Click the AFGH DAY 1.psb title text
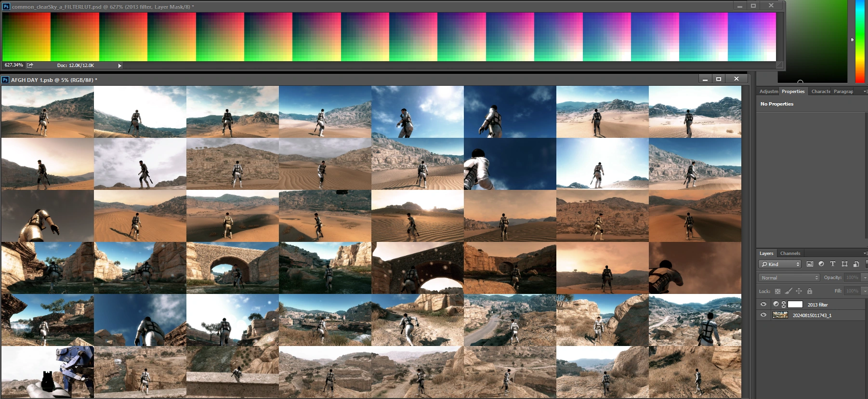The width and height of the screenshot is (868, 399). pyautogui.click(x=54, y=80)
